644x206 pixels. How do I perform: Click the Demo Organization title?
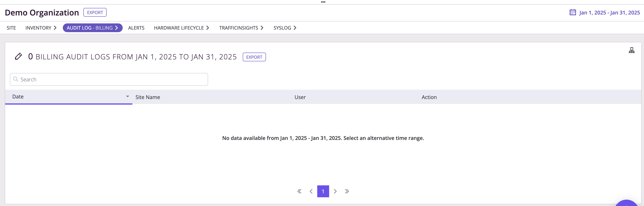[x=42, y=13]
